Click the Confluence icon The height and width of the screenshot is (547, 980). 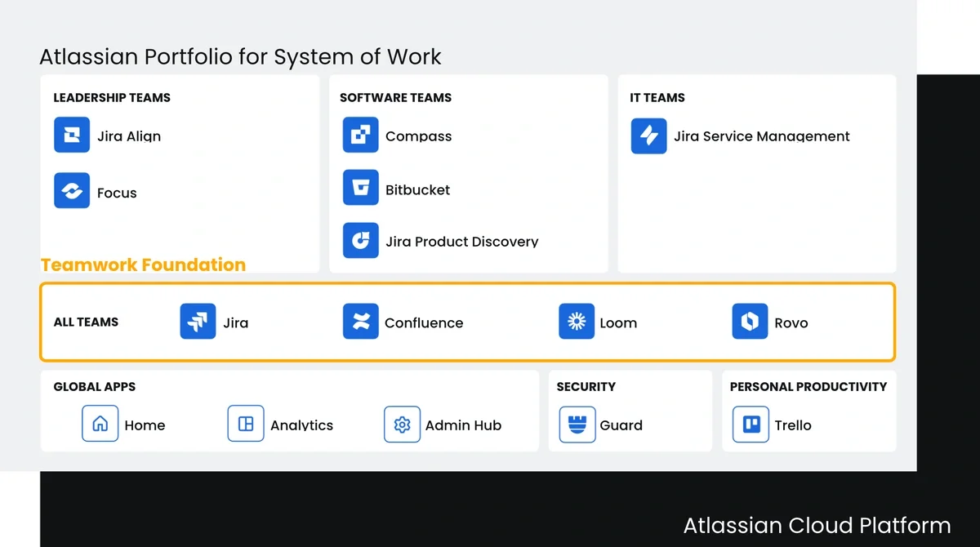tap(360, 321)
